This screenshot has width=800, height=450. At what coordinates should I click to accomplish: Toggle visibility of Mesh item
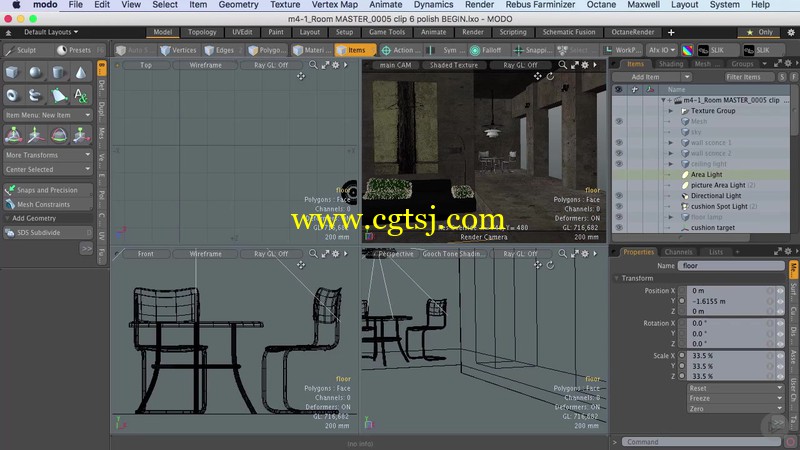pyautogui.click(x=619, y=121)
